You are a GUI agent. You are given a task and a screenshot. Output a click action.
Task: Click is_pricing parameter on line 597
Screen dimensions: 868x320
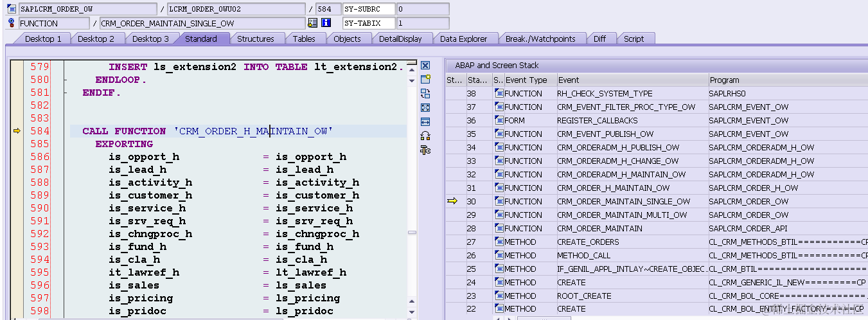point(141,298)
